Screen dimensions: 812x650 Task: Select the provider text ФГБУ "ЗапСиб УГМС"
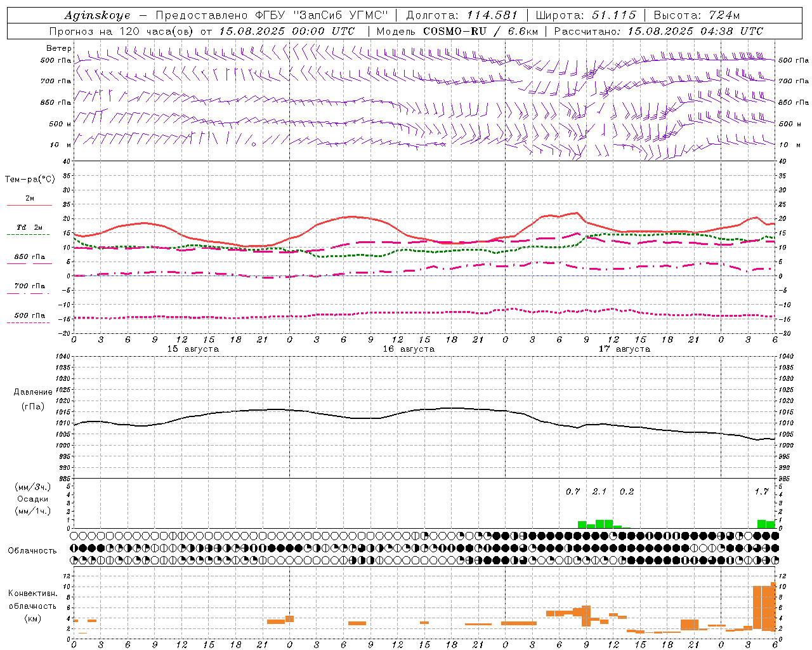(x=322, y=15)
